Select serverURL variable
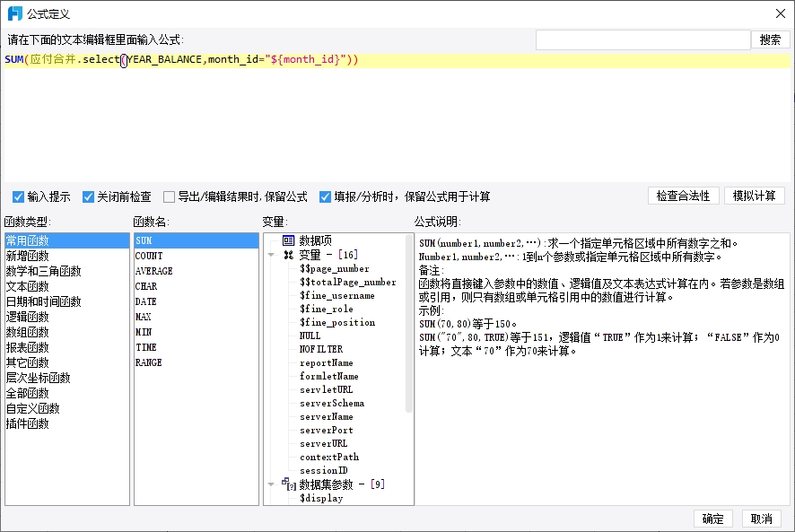795x532 pixels. 324,443
